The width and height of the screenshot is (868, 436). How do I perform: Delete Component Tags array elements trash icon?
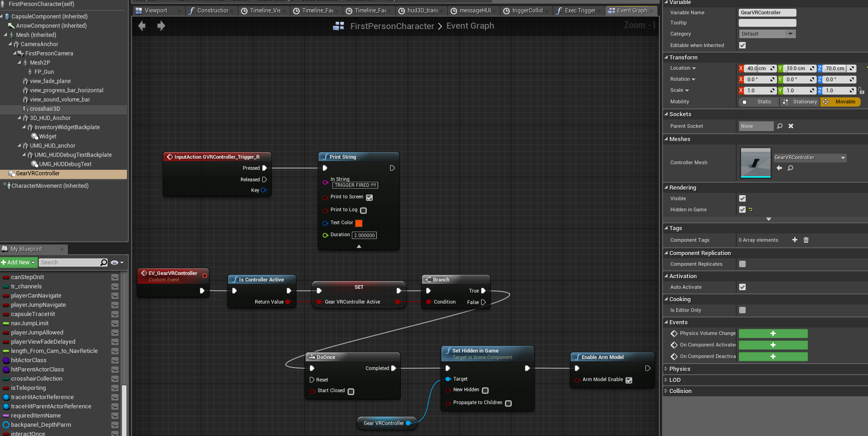[806, 240]
